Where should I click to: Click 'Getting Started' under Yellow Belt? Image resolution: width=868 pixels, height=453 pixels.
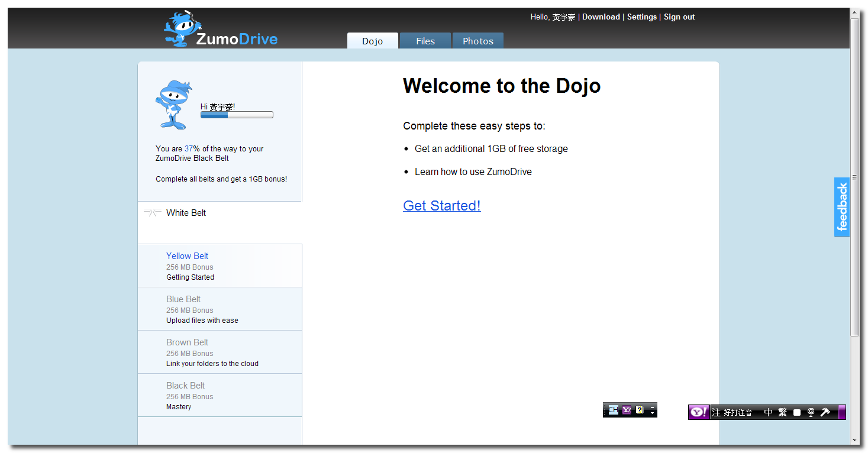[190, 277]
